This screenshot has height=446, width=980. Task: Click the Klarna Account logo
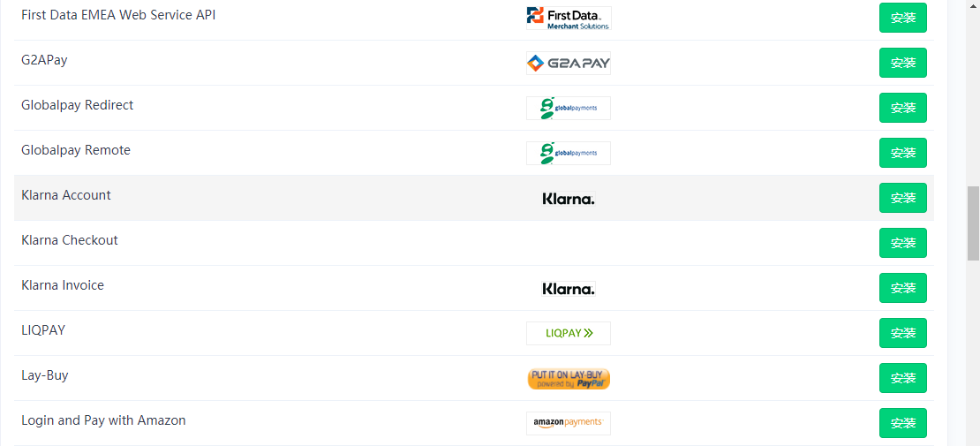click(568, 199)
